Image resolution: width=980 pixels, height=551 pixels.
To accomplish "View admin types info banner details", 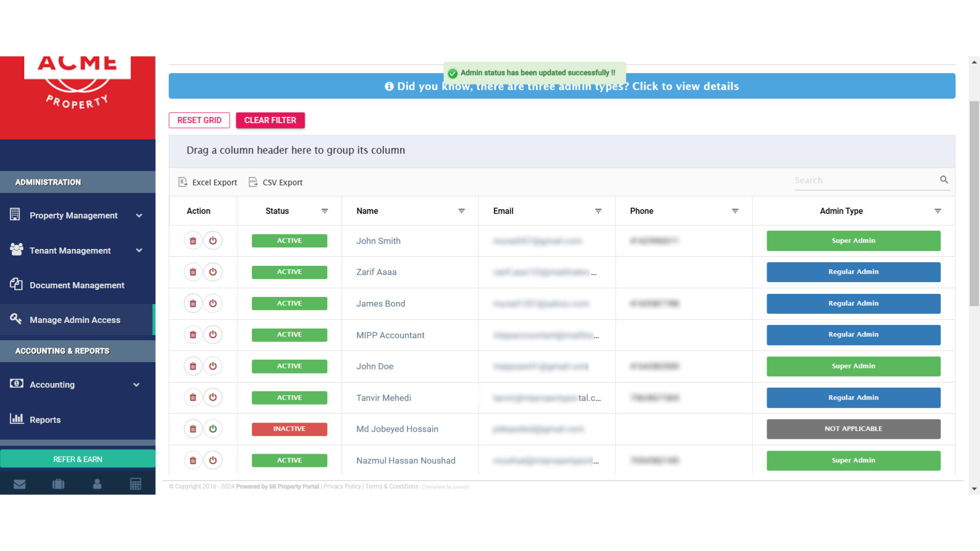I will (x=562, y=86).
